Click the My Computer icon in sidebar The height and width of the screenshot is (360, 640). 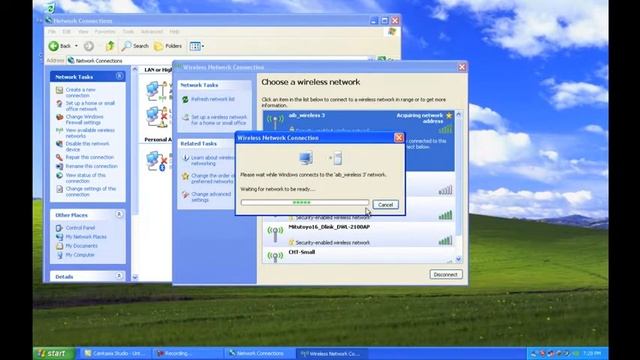(60, 255)
